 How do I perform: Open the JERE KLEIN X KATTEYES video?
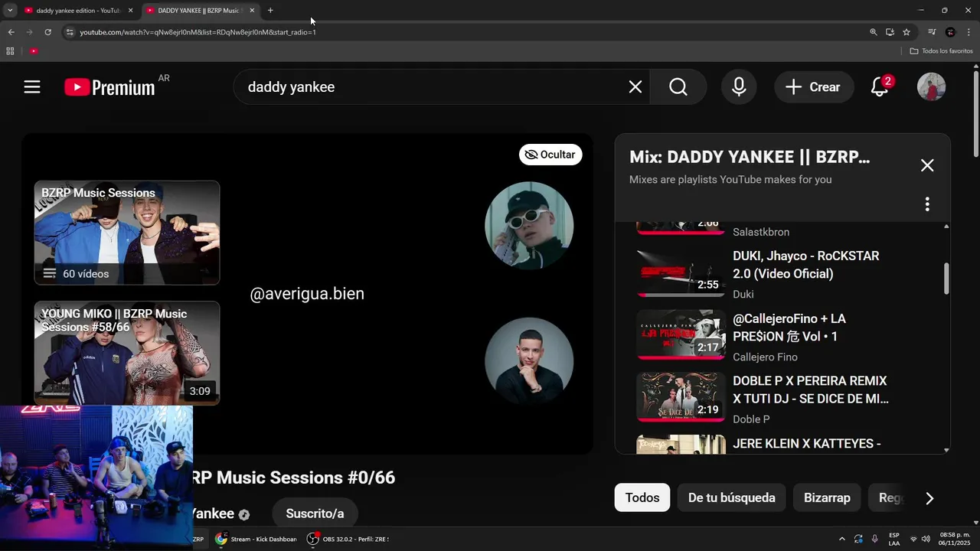(x=807, y=444)
